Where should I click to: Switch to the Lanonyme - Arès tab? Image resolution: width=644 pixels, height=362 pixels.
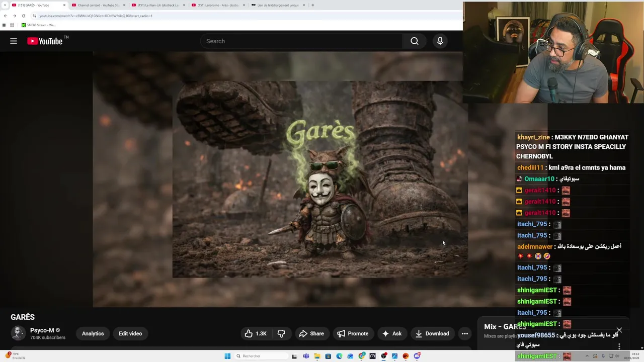[218, 5]
